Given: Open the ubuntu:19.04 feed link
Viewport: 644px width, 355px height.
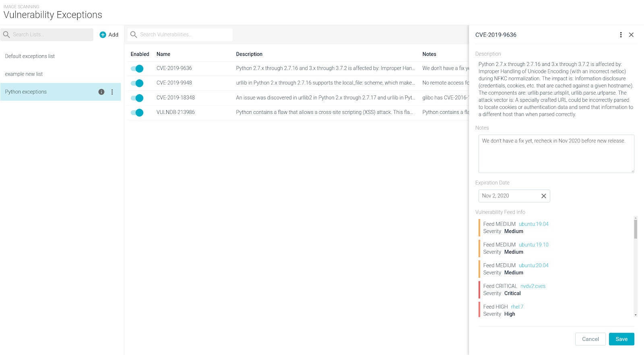Looking at the screenshot, I should tap(534, 224).
